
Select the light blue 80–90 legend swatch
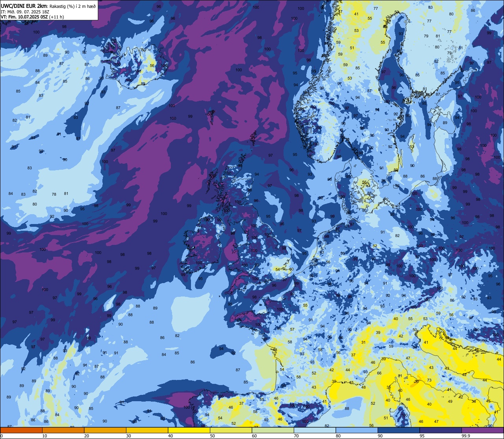357,430
